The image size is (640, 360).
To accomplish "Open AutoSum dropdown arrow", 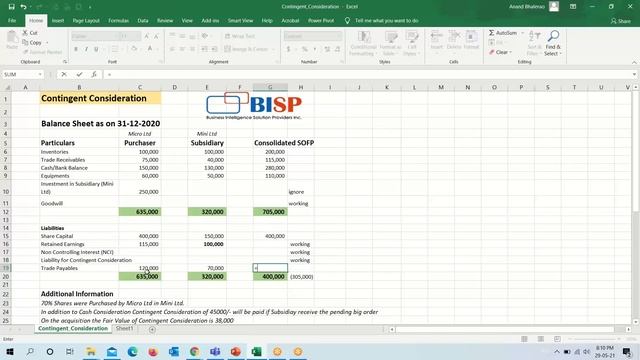I will click(x=522, y=33).
